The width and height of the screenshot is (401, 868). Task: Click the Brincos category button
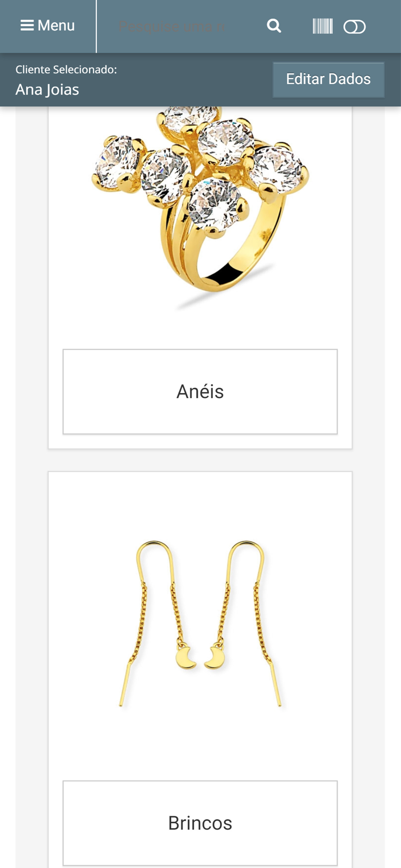coord(200,823)
